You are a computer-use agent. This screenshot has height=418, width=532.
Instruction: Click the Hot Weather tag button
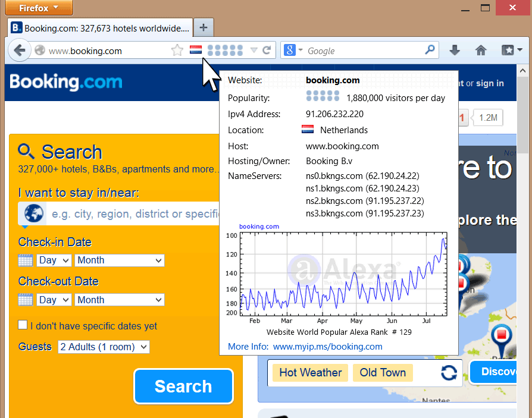(x=310, y=373)
